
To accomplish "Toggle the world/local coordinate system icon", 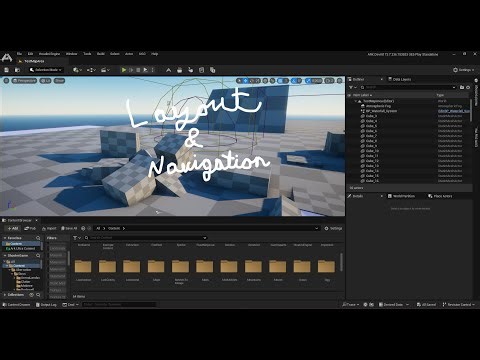I will point(265,81).
